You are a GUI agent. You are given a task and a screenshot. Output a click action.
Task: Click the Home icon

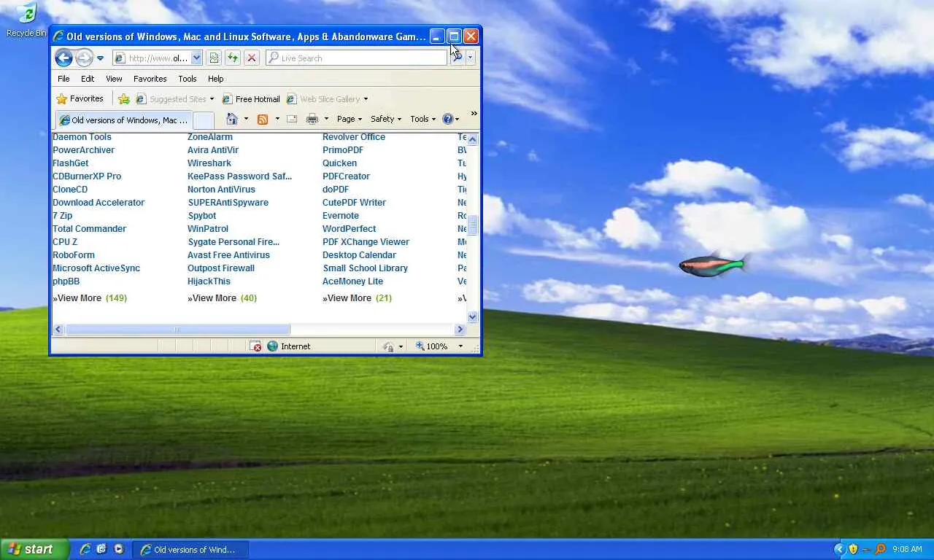231,119
